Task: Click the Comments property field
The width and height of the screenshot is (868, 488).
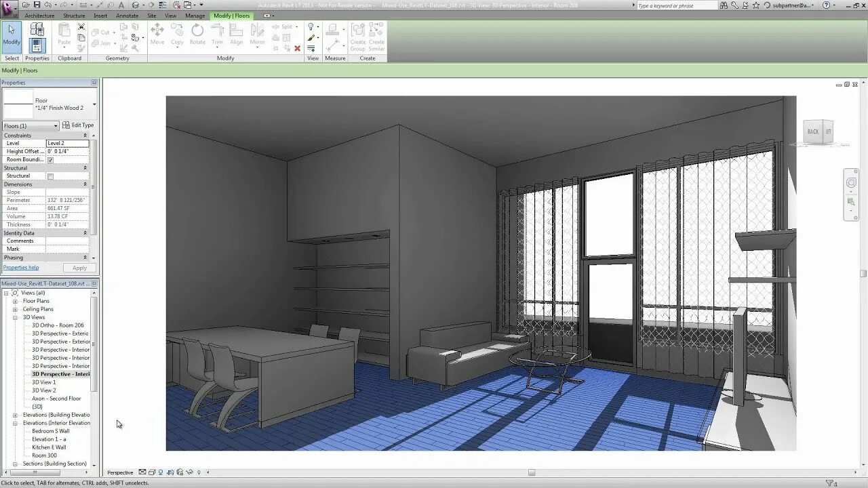Action: (67, 241)
